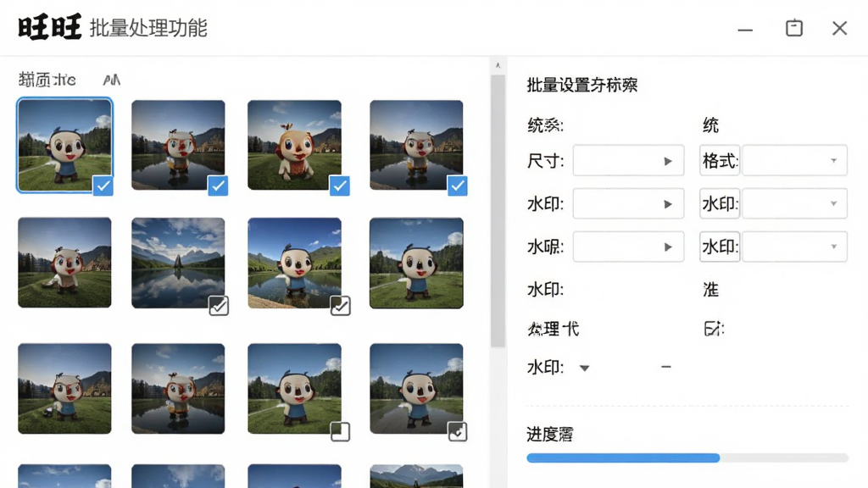Click the 处理代 label

pos(554,330)
